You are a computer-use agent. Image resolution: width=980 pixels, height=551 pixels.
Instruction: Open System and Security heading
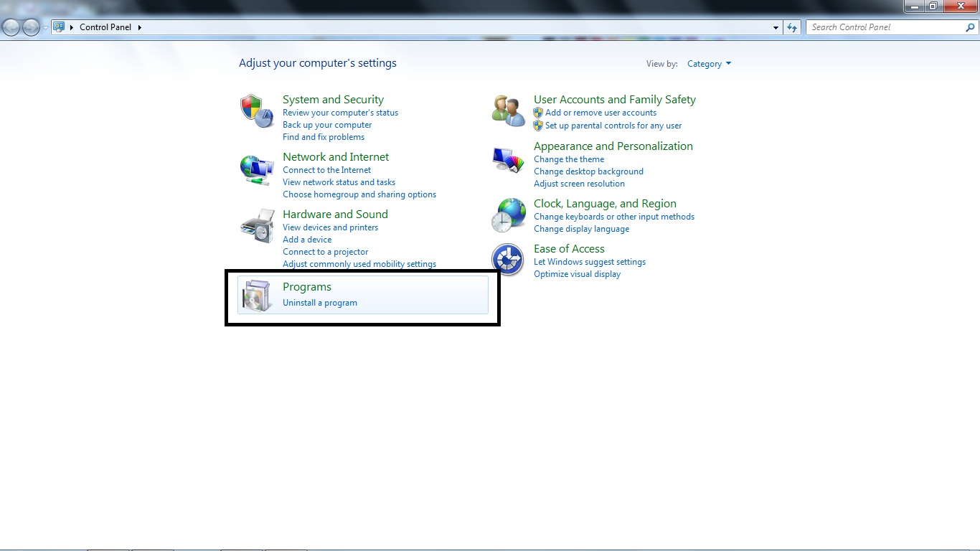tap(333, 100)
